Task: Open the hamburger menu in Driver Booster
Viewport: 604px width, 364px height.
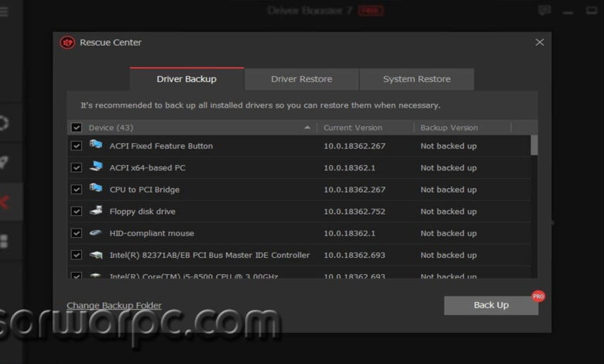Action: pos(4,12)
